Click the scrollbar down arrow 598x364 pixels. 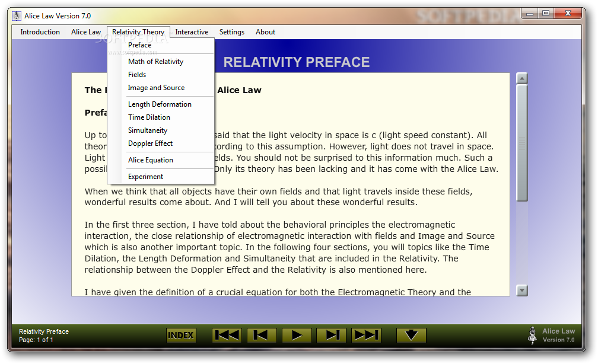click(x=521, y=290)
